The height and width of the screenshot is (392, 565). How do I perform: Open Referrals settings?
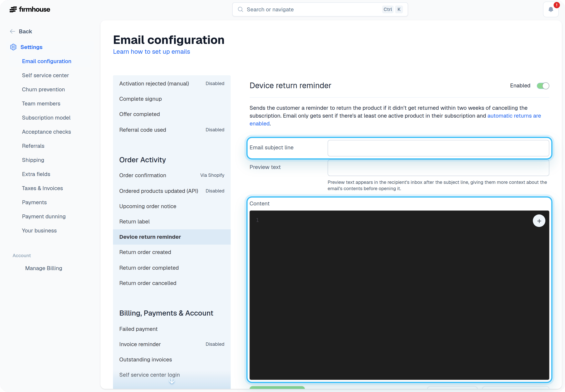point(33,146)
